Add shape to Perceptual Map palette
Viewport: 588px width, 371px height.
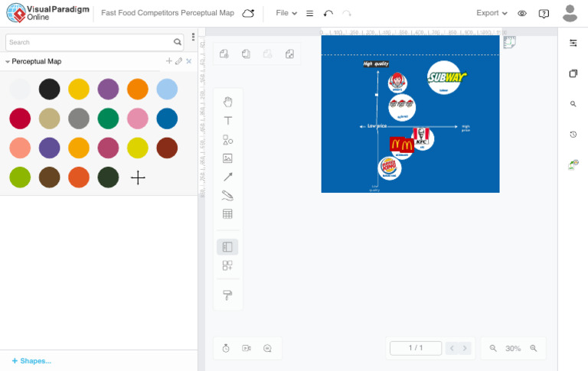point(168,60)
